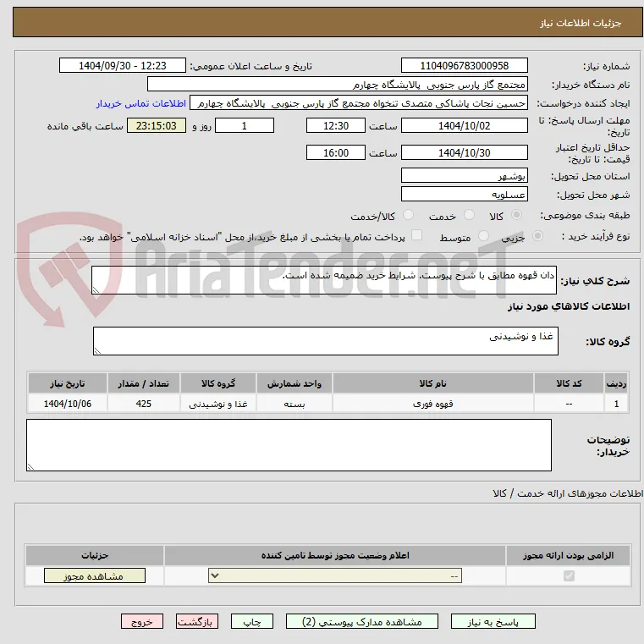Screen dimensions: 644x644
Task: Click اعلام وضعیت مجوز توسط تامین کننده header
Action: click(335, 555)
